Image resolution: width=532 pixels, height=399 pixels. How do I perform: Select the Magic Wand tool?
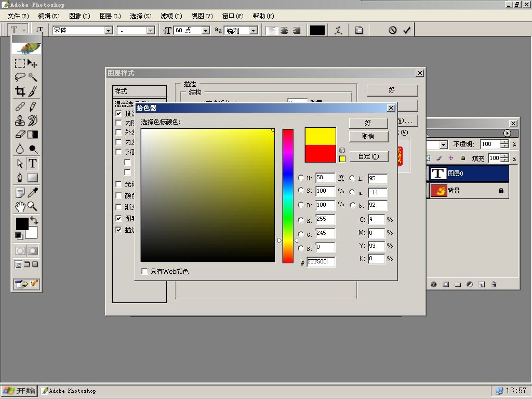(33, 77)
